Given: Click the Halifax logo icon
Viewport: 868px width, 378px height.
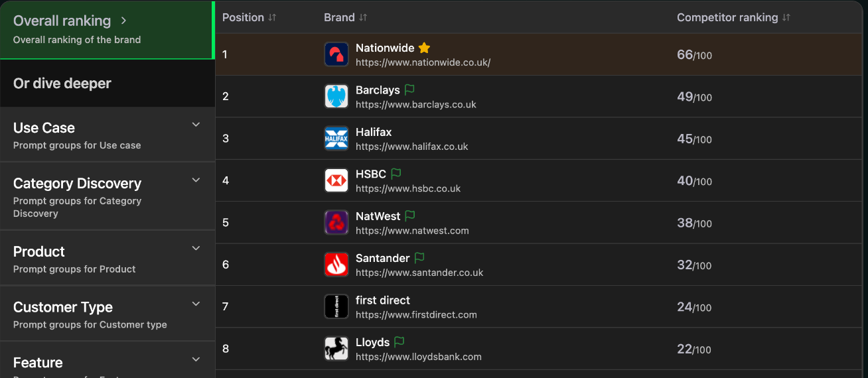Looking at the screenshot, I should point(336,139).
